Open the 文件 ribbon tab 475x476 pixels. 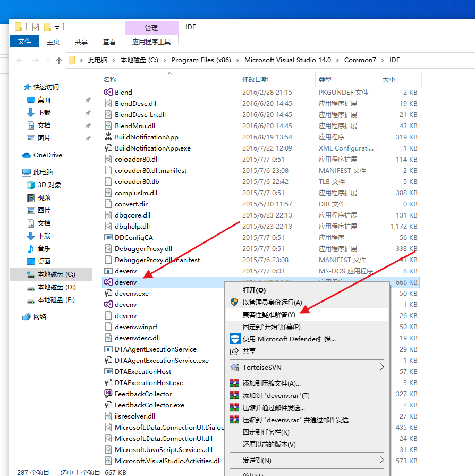coord(24,41)
